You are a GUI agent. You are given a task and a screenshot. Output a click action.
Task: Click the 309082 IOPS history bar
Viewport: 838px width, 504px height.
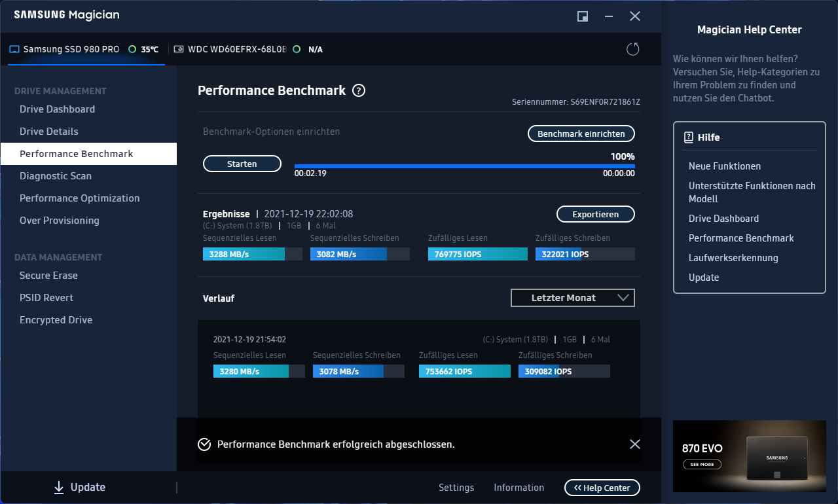(564, 371)
